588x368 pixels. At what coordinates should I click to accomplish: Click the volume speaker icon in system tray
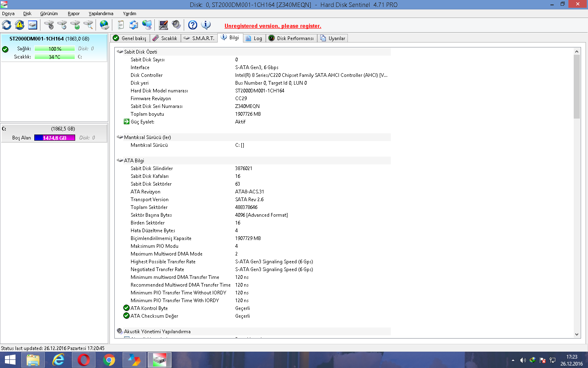(523, 360)
